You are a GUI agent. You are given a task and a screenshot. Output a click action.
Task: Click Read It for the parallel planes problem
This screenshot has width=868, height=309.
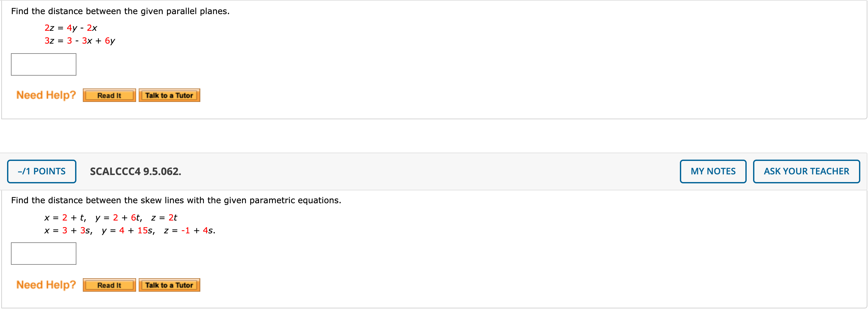[108, 95]
